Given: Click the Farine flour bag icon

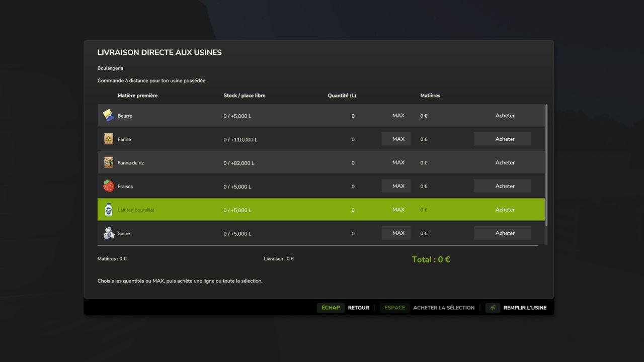Looking at the screenshot, I should point(108,139).
